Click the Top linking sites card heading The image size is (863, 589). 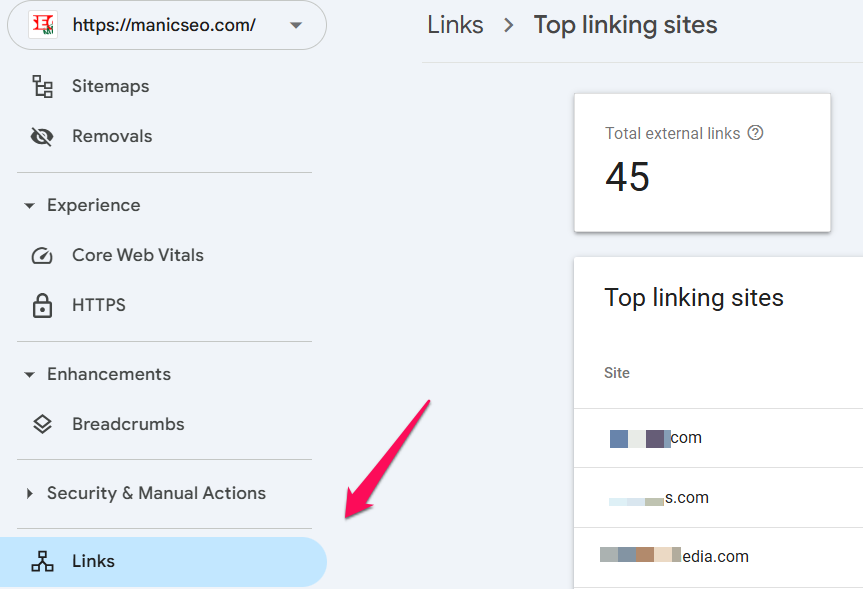point(693,298)
